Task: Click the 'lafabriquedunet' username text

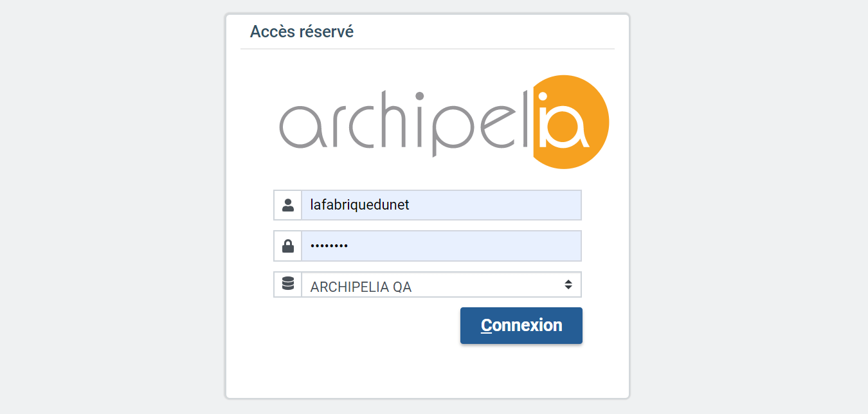Action: (x=359, y=205)
